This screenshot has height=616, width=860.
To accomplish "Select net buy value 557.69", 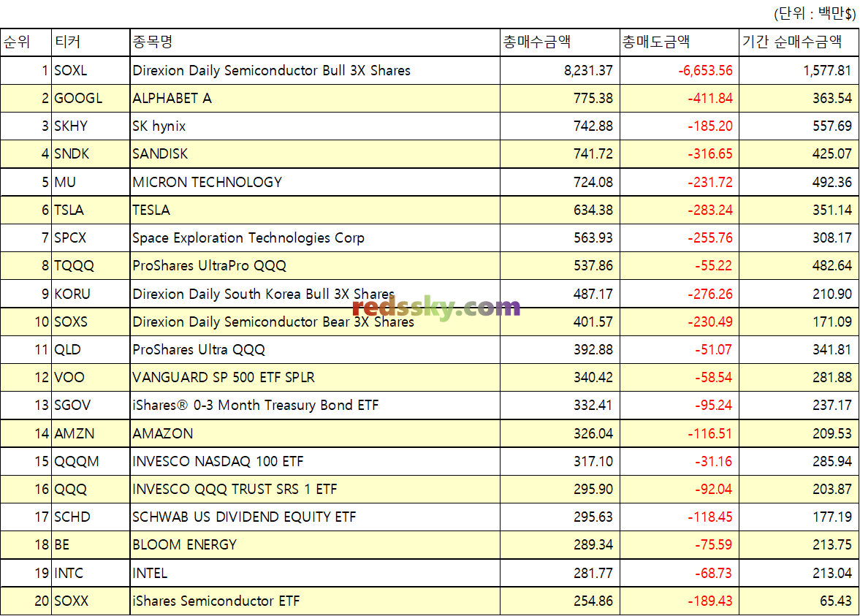I will point(832,126).
